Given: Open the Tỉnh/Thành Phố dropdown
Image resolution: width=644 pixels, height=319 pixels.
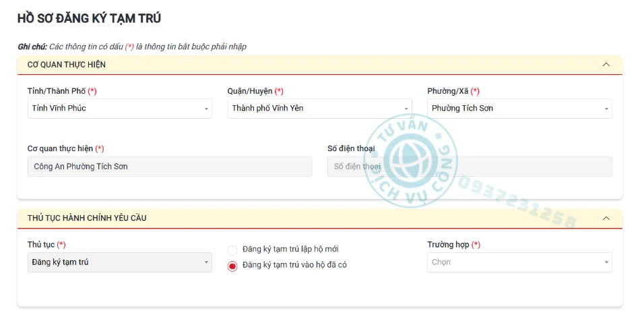Looking at the screenshot, I should (x=119, y=109).
